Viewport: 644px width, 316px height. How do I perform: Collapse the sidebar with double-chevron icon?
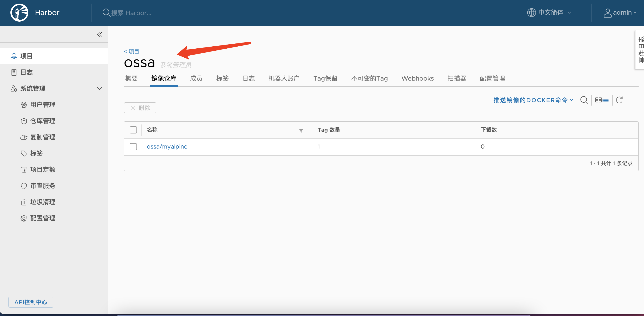(100, 34)
